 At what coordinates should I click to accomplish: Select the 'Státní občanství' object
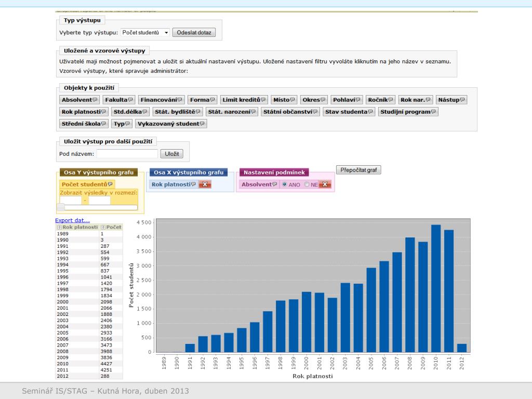pos(290,112)
